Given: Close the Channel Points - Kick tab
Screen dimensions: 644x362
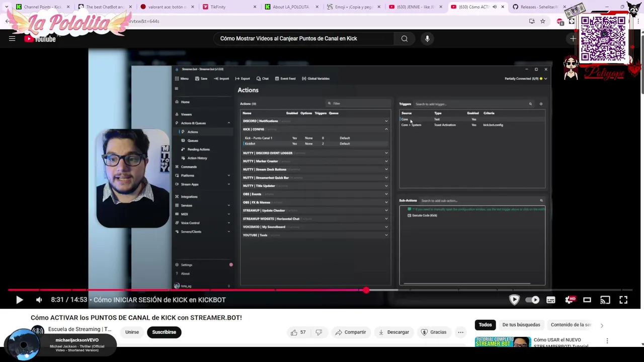Looking at the screenshot, I should click(68, 7).
